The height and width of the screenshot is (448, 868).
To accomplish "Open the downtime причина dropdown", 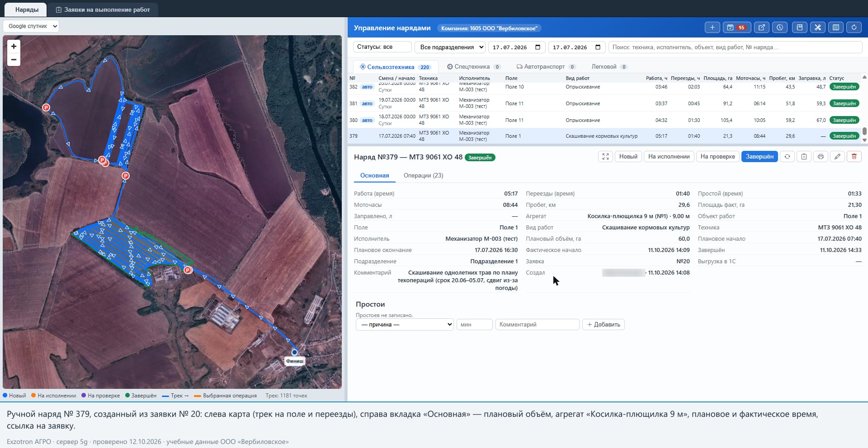I will [x=405, y=324].
